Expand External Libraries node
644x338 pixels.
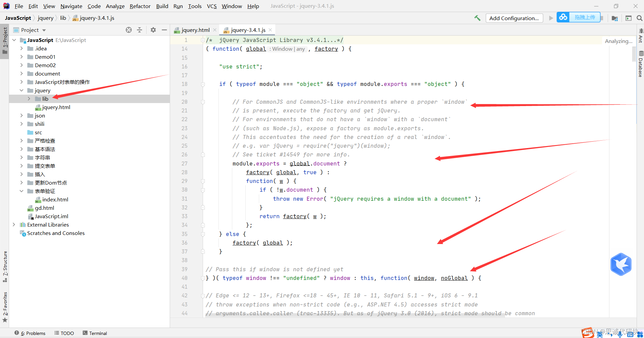14,225
